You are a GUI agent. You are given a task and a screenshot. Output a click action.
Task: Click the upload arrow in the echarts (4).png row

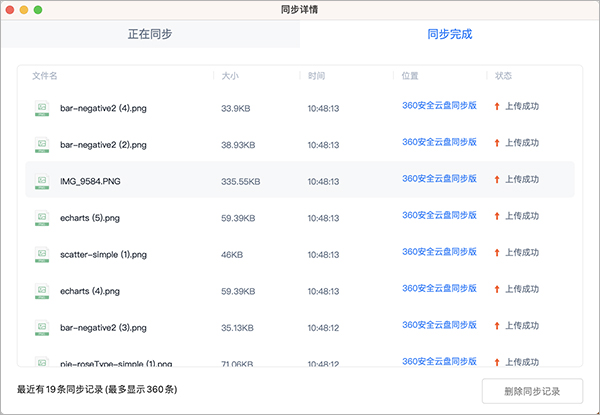click(497, 290)
